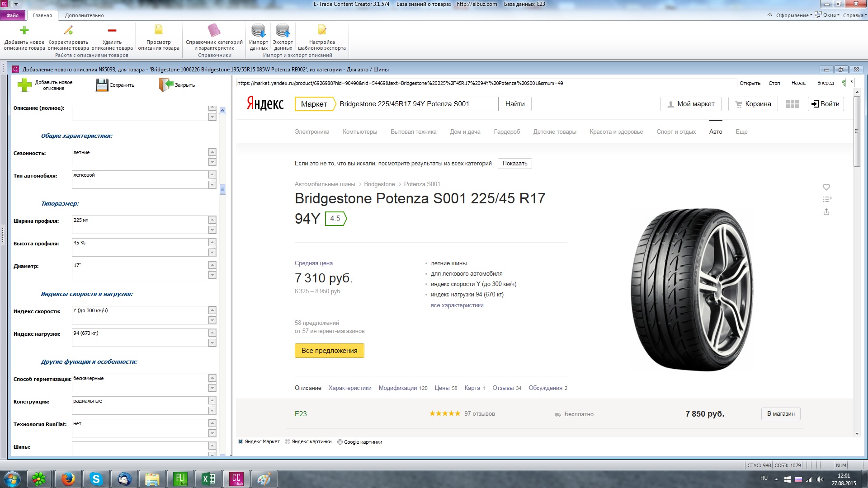
Task: Select the Яндекс Маркет radio button
Action: pyautogui.click(x=241, y=442)
